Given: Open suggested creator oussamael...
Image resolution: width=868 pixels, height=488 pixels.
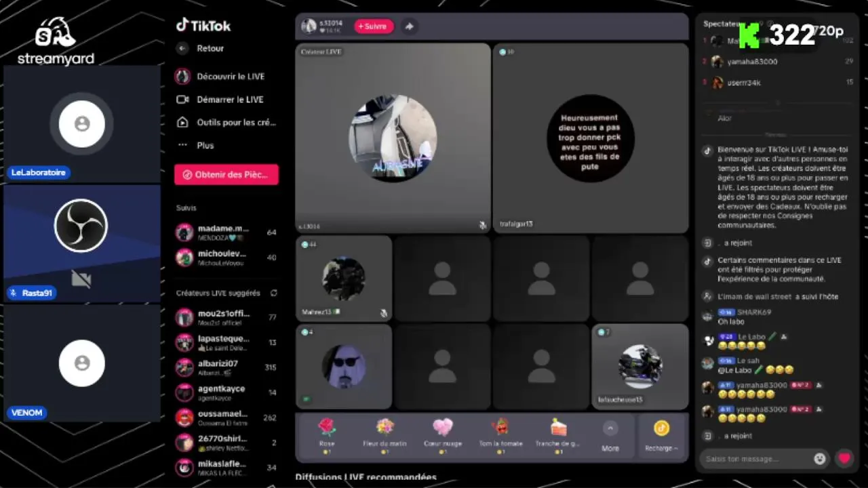Looking at the screenshot, I should coord(226,418).
